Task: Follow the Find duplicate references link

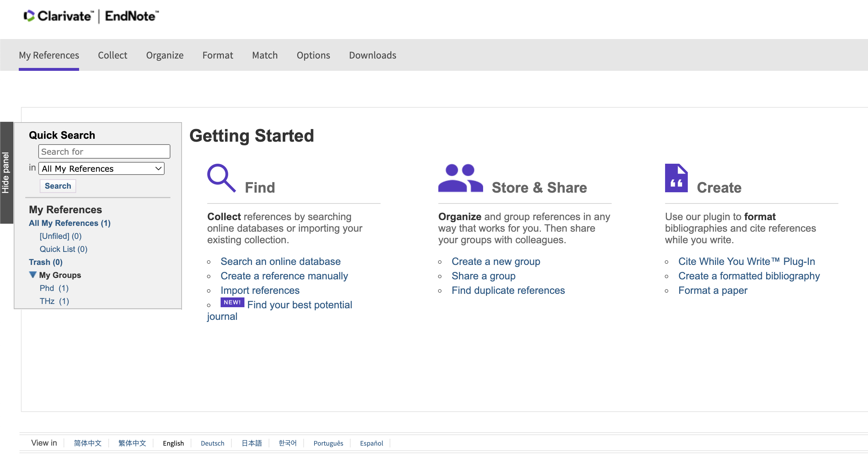Action: [508, 290]
